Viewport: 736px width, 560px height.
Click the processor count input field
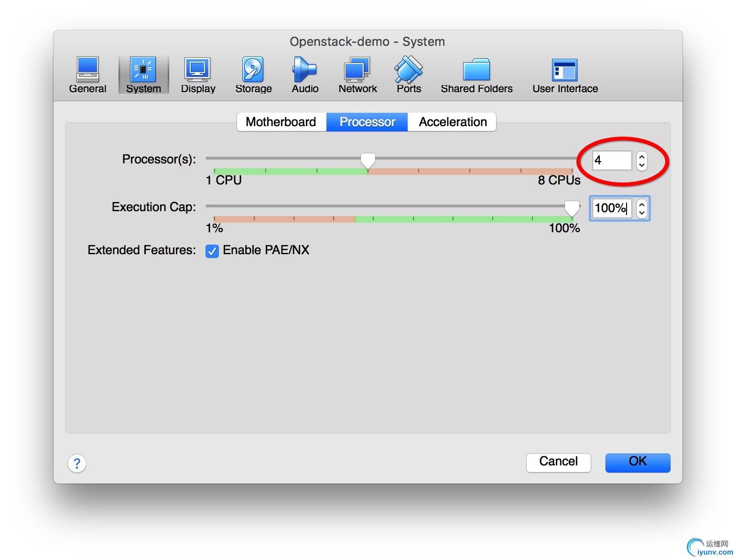pyautogui.click(x=612, y=160)
